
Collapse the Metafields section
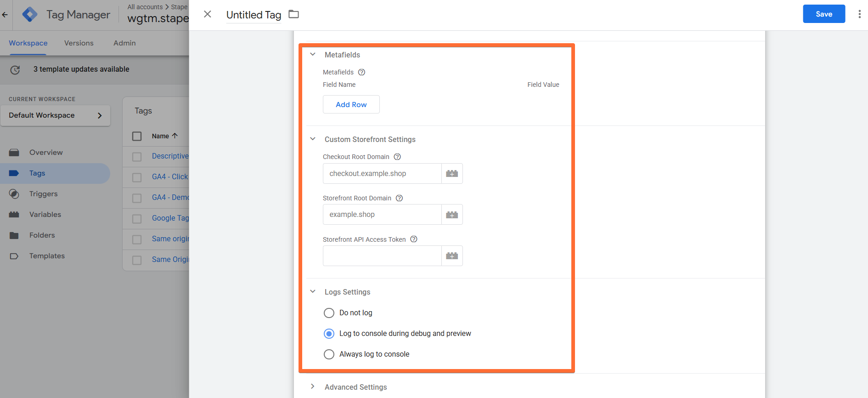tap(313, 54)
